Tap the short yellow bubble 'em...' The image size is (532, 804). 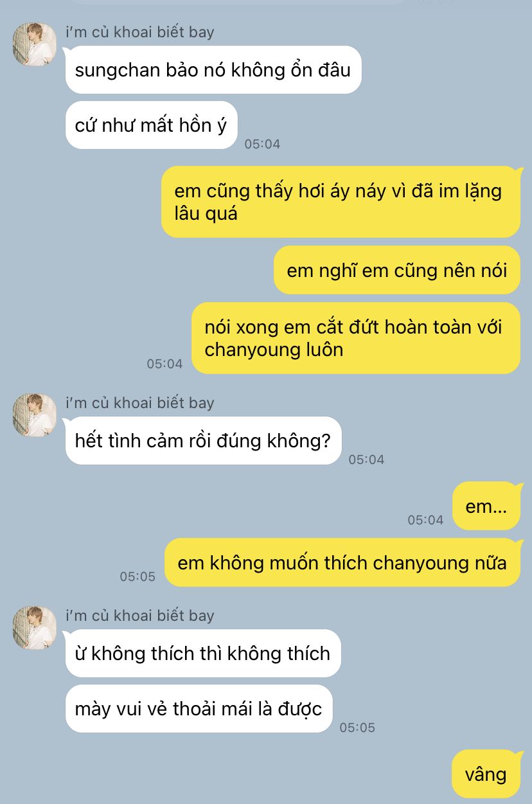point(486,506)
